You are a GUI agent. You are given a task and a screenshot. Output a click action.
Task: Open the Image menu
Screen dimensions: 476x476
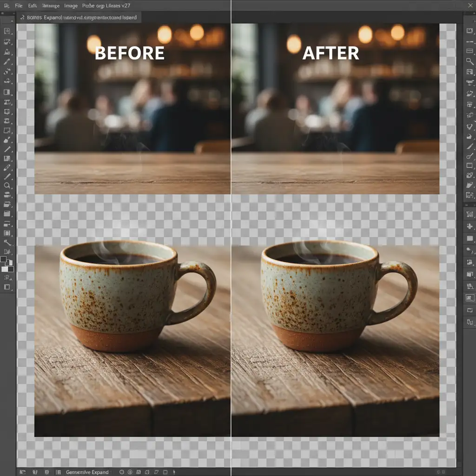[x=71, y=6]
